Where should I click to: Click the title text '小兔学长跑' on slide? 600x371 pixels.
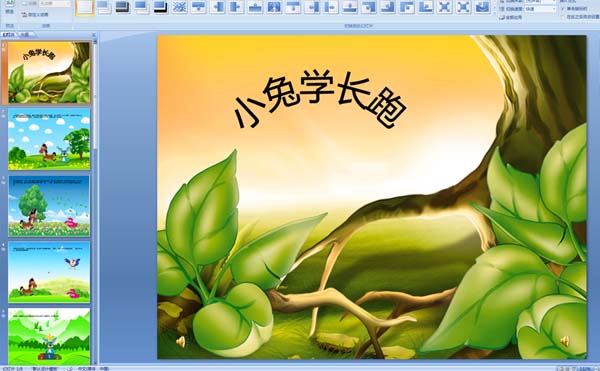[x=320, y=100]
